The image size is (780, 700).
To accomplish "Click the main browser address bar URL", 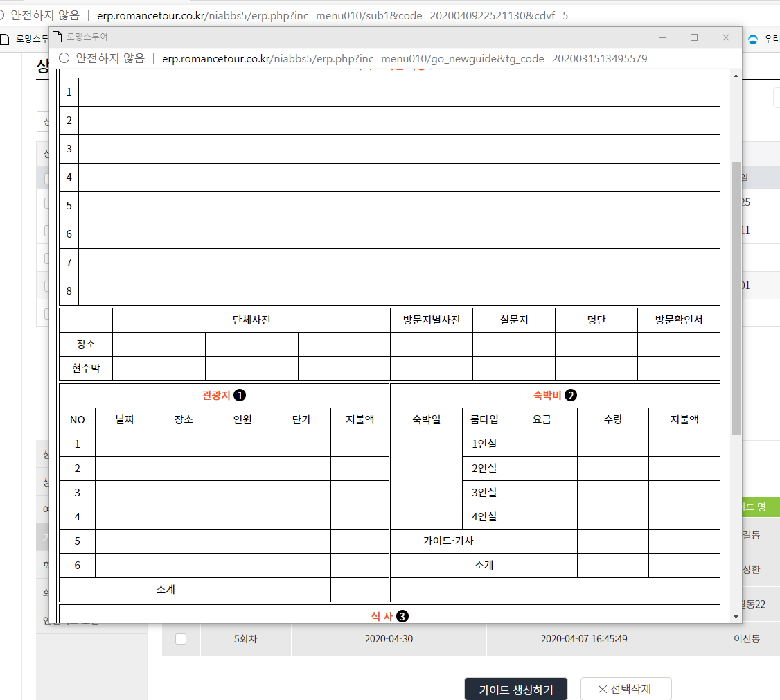I will (x=333, y=15).
